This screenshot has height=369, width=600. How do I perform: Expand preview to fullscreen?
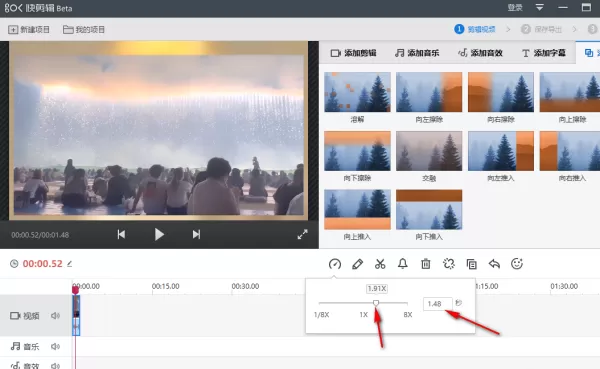302,234
